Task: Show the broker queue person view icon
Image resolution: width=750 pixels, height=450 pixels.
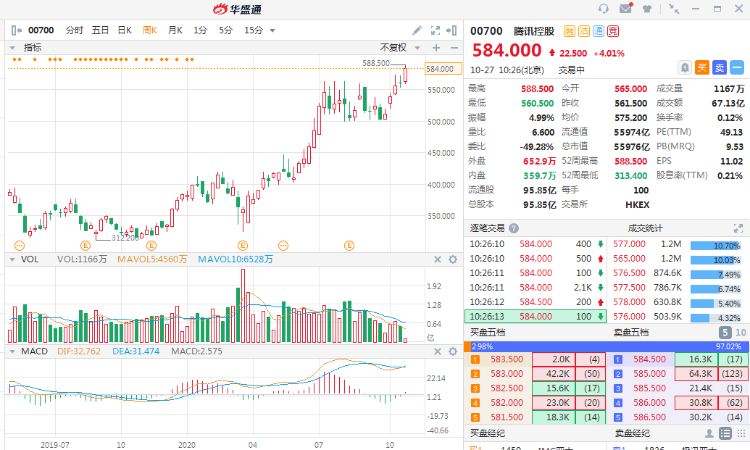Action: (709, 433)
